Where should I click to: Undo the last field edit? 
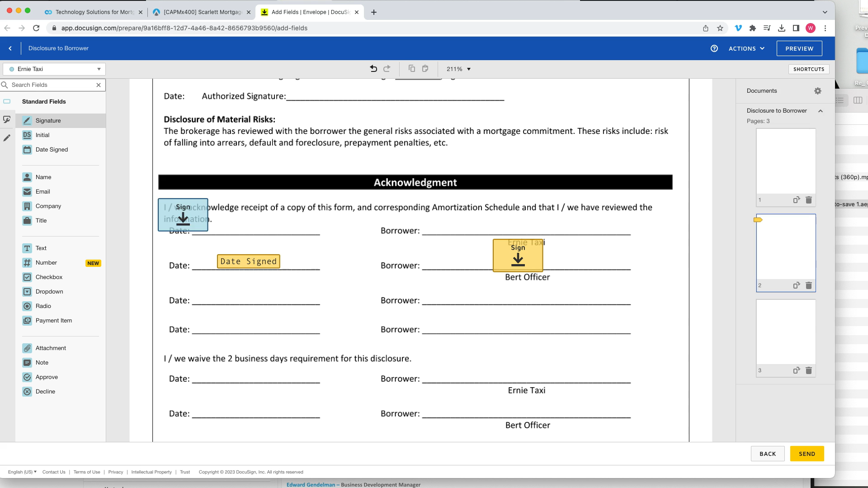(373, 69)
